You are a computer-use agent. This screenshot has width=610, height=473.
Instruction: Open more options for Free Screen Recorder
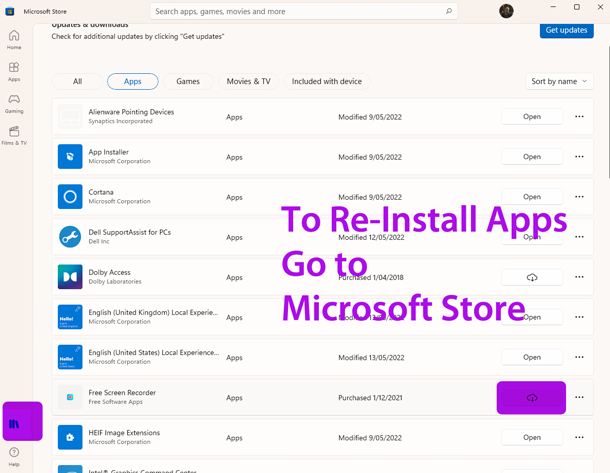pos(579,397)
